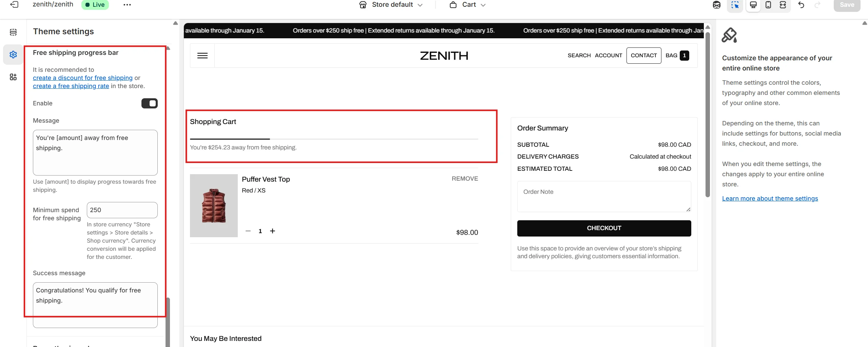Open the Cart template dropdown
Viewport: 868px width, 347px height.
pyautogui.click(x=468, y=5)
